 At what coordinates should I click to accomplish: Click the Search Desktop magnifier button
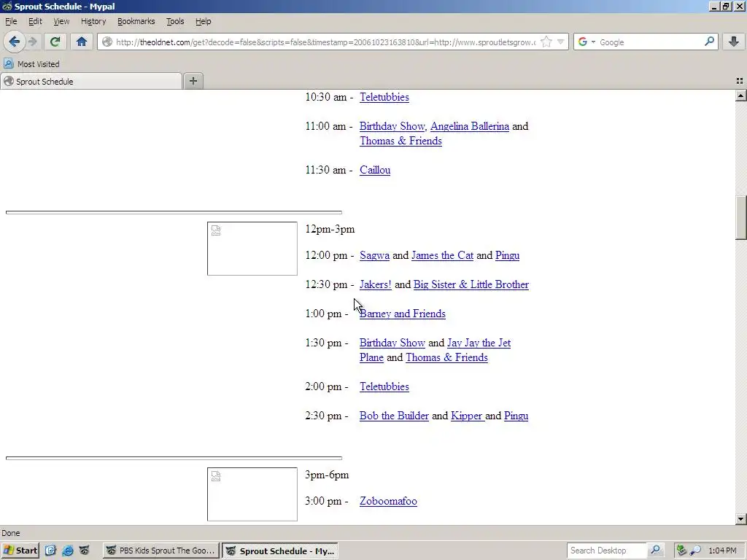point(656,551)
